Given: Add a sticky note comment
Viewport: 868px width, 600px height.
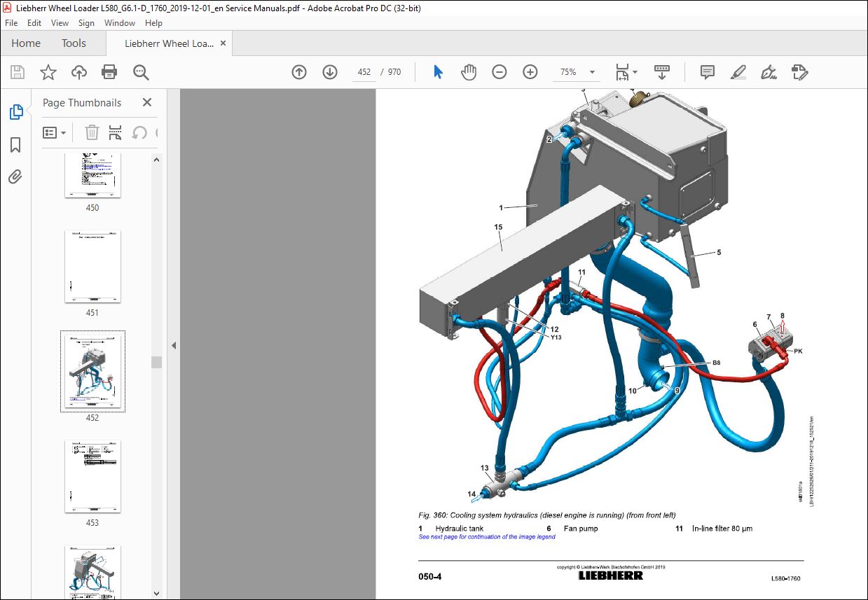Looking at the screenshot, I should click(708, 72).
